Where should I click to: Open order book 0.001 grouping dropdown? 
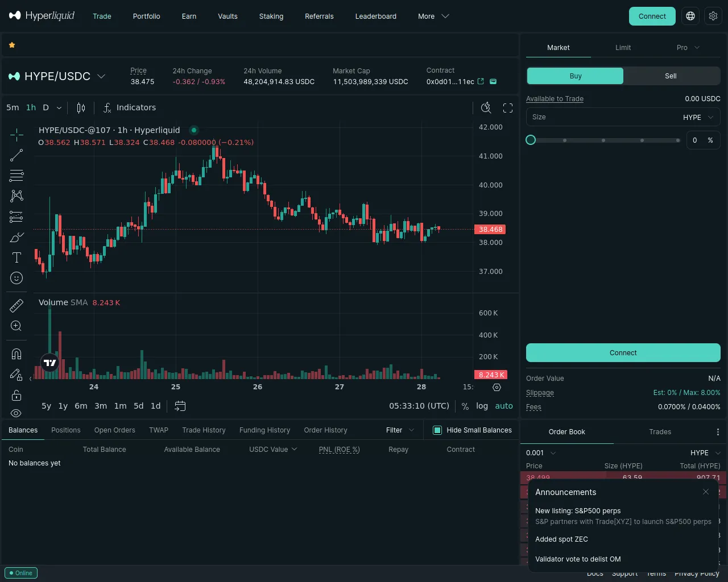click(541, 453)
